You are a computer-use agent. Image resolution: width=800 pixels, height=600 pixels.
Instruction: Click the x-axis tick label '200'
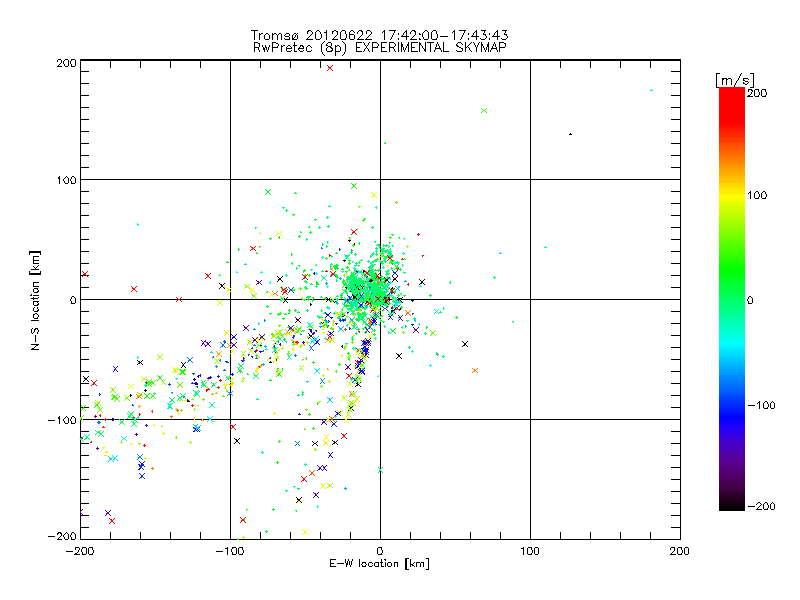680,551
